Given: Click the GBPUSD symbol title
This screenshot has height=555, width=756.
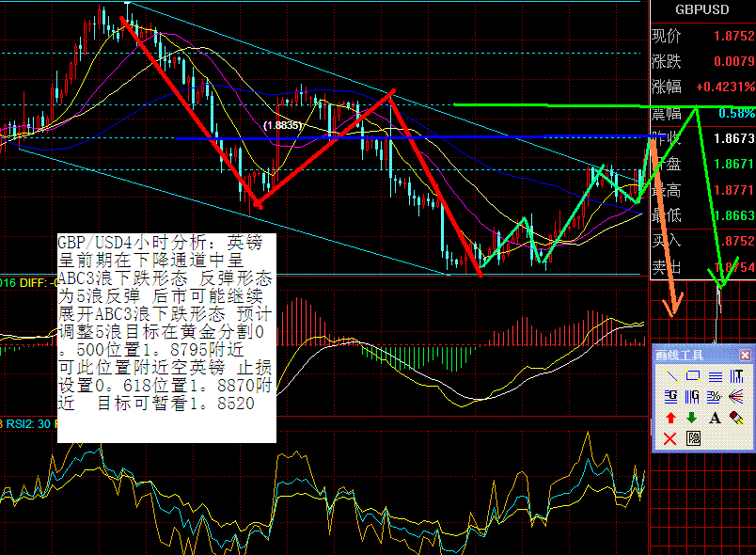Looking at the screenshot, I should pyautogui.click(x=702, y=9).
